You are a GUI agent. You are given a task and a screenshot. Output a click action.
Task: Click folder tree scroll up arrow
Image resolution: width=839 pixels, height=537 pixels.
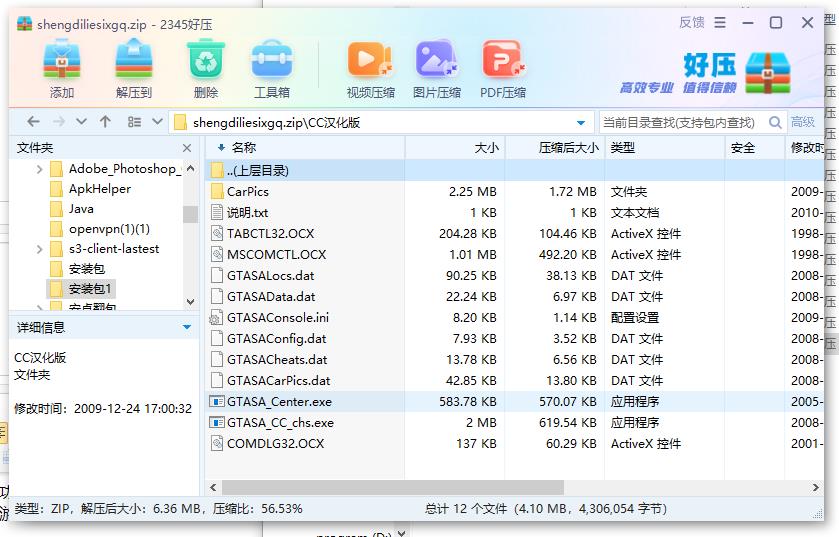pos(190,168)
